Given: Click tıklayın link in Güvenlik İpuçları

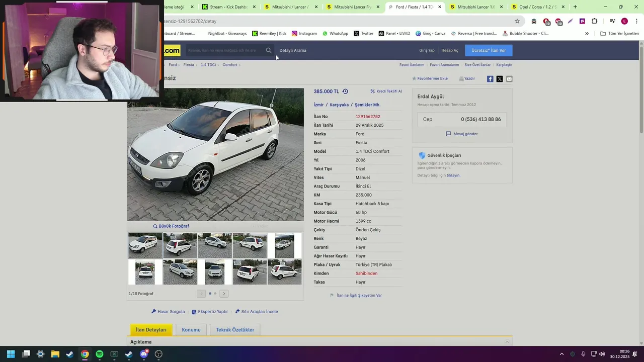Looking at the screenshot, I should click(453, 175).
